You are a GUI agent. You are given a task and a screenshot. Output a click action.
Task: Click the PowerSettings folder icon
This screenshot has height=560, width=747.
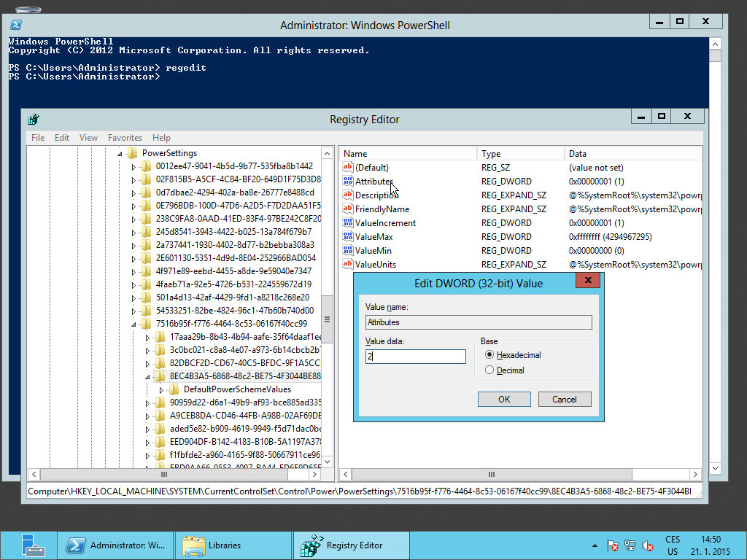click(x=132, y=153)
